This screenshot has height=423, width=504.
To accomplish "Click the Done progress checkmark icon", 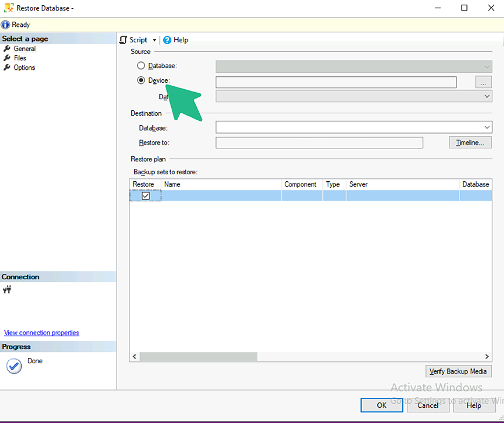I will click(x=13, y=366).
